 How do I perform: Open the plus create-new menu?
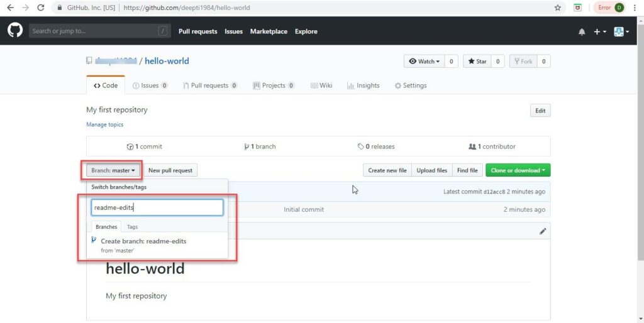tap(599, 31)
